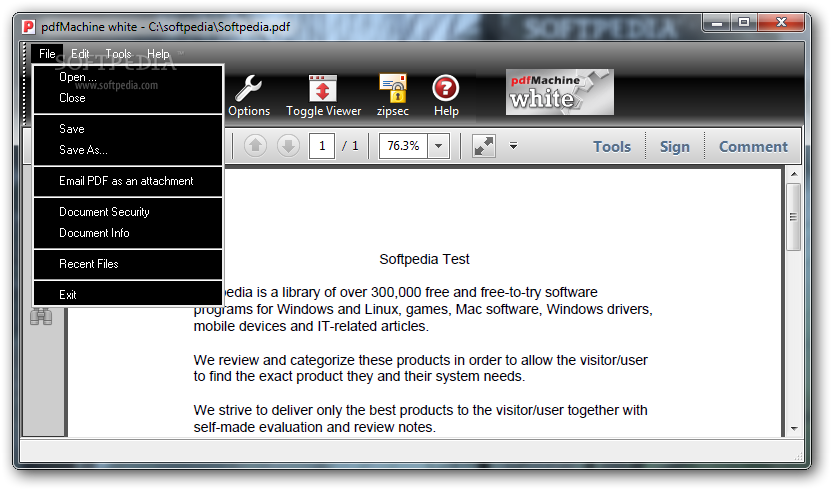832x490 pixels.
Task: Switch the viewer to full screen mode
Action: tap(483, 146)
